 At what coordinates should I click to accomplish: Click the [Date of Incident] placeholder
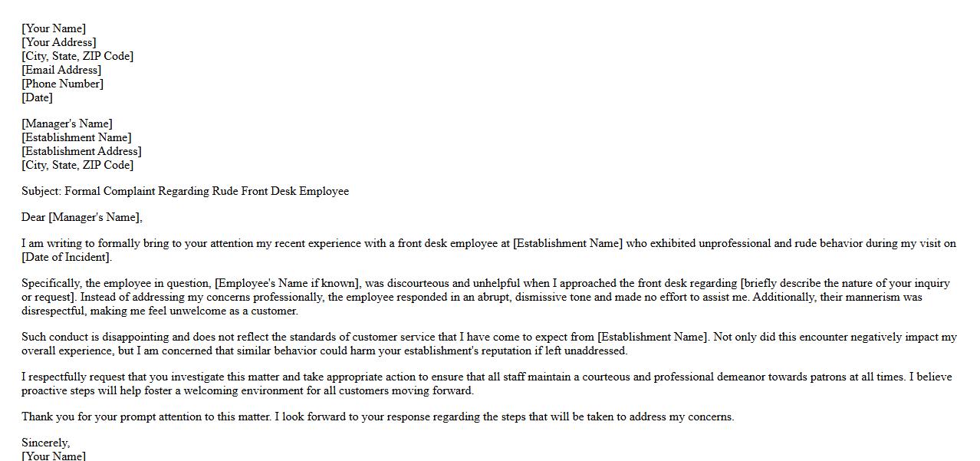67,257
